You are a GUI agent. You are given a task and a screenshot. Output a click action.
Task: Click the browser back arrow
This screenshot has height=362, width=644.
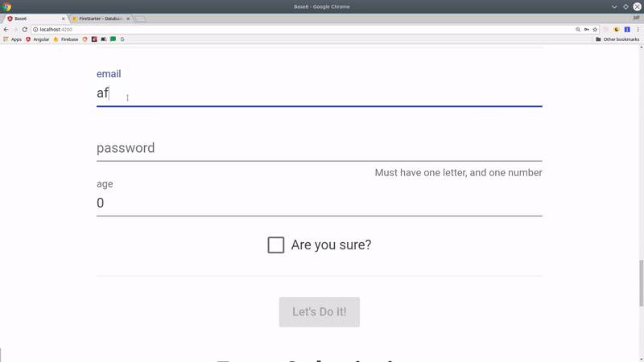[6, 29]
